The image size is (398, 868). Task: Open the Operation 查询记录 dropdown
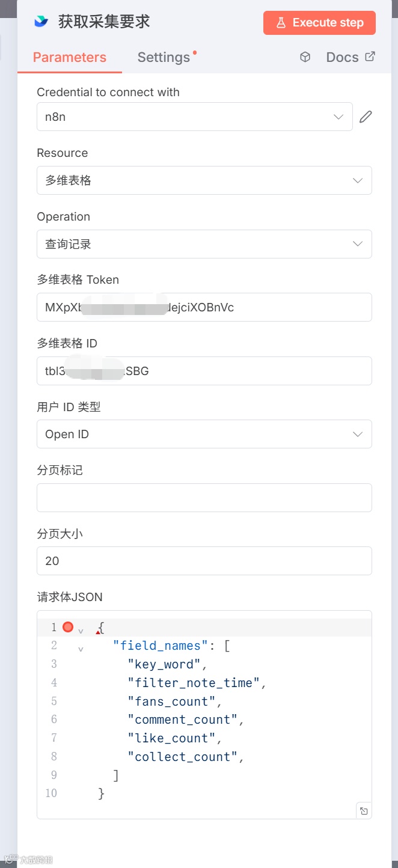click(x=204, y=244)
